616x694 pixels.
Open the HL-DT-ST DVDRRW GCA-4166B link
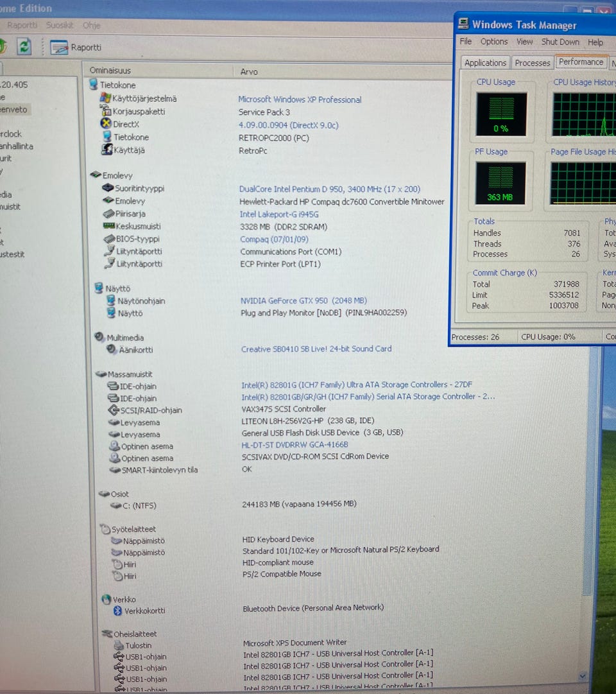[295, 444]
